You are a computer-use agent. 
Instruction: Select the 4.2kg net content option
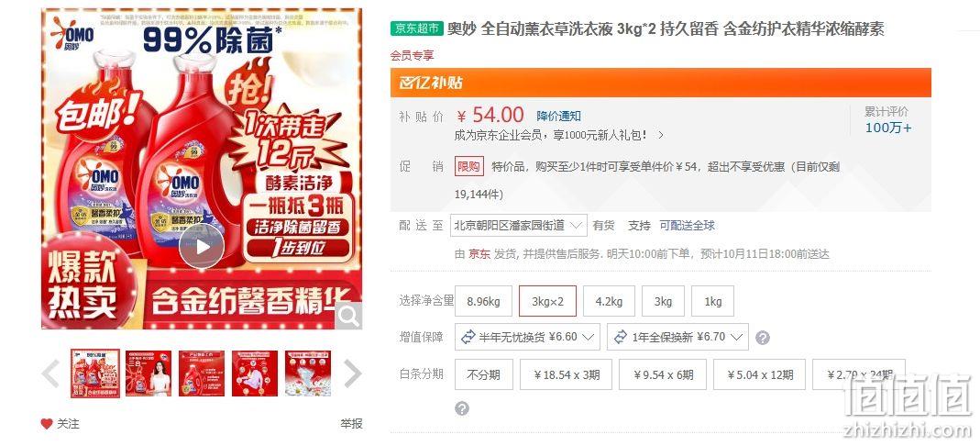[609, 302]
